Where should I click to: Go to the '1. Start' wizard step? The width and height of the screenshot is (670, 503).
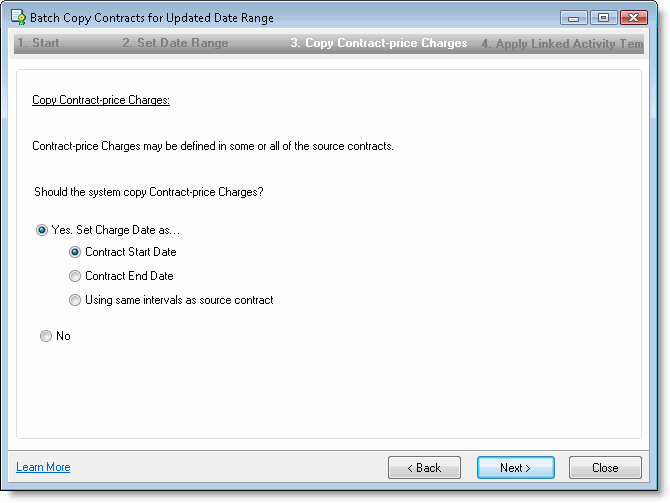[38, 43]
